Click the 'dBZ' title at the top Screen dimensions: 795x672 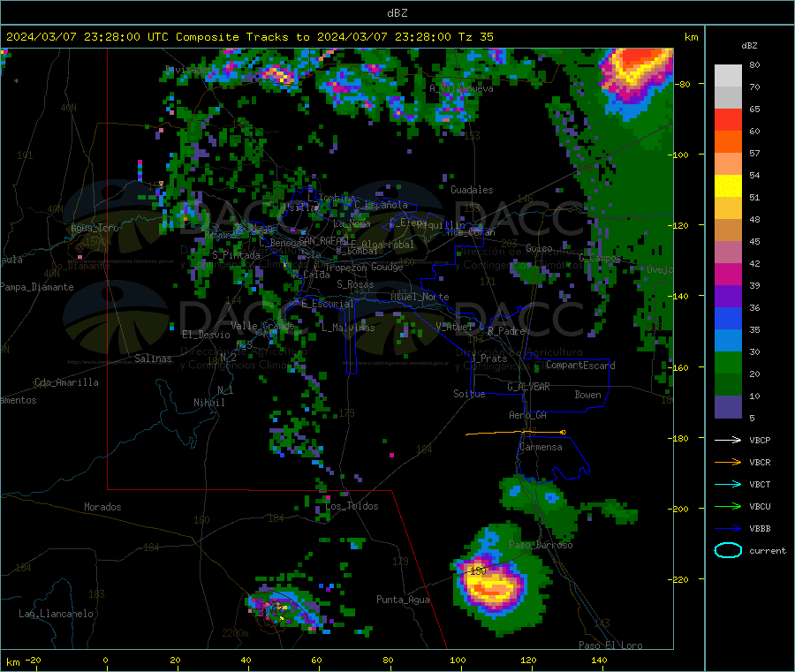(x=397, y=13)
